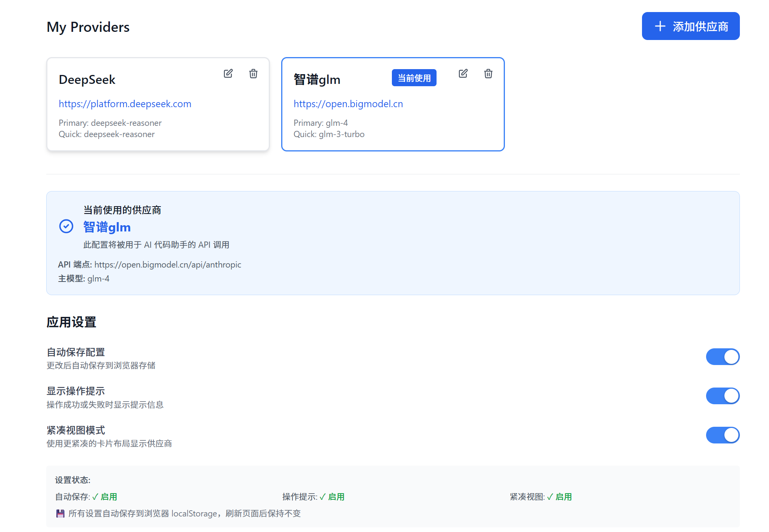
Task: Click 更改后自动保存到浏览器存储 description
Action: point(101,365)
